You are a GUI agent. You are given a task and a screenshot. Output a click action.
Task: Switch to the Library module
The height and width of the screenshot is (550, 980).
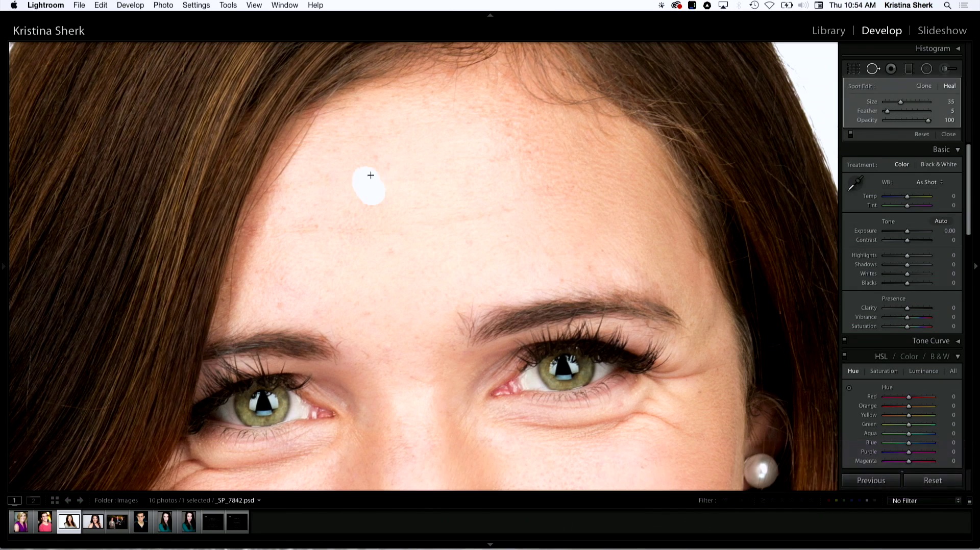click(x=828, y=31)
